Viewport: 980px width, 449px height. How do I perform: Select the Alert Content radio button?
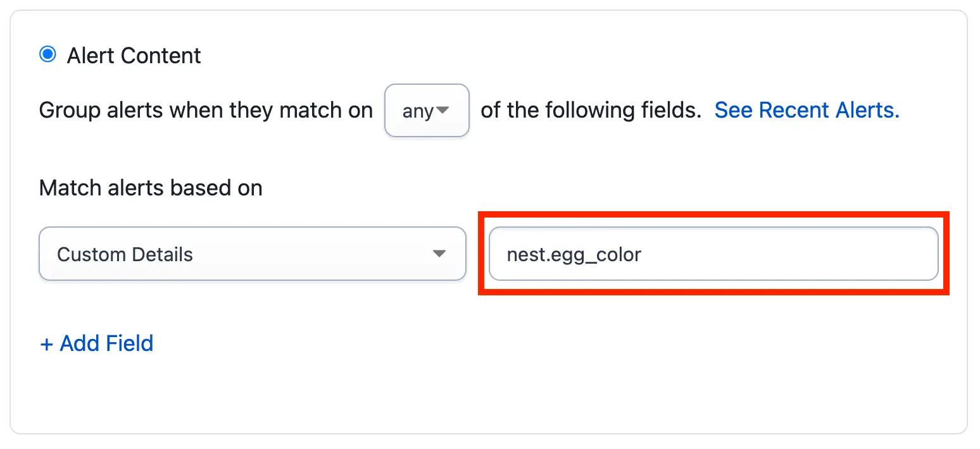47,55
